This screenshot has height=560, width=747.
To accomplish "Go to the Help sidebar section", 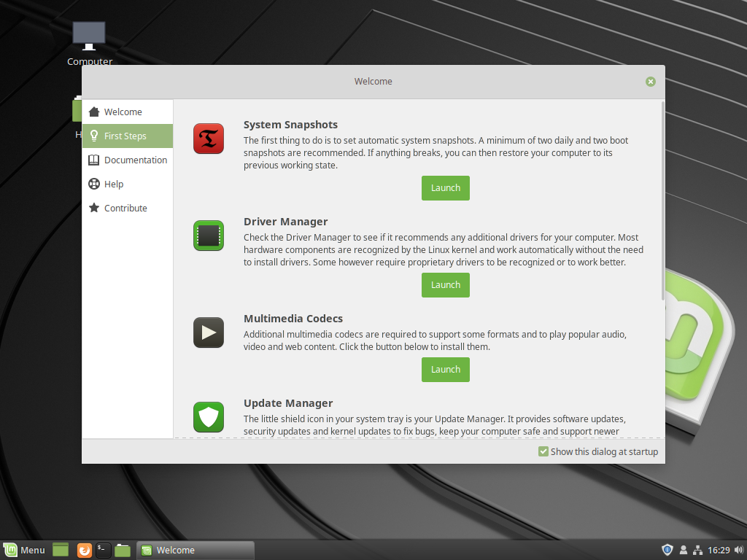I will click(x=128, y=184).
